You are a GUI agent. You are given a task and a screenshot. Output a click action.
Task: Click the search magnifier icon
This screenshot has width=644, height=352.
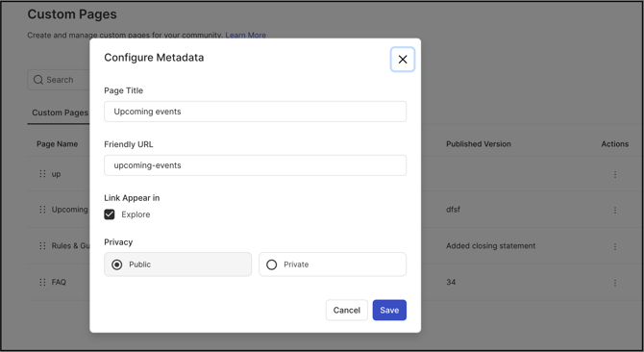[38, 80]
